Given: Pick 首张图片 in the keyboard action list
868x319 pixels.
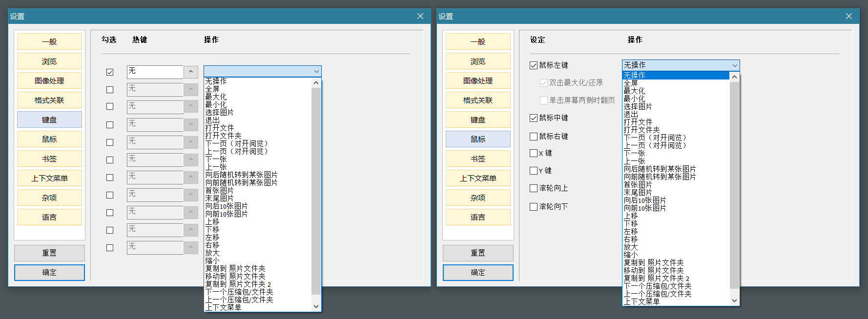Looking at the screenshot, I should 258,190.
